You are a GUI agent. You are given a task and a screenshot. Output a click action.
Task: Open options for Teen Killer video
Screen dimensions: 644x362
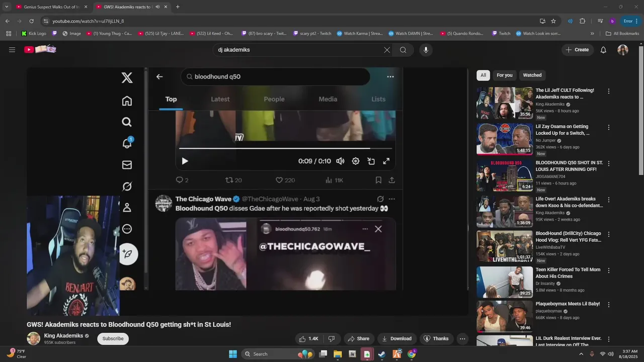pyautogui.click(x=609, y=270)
